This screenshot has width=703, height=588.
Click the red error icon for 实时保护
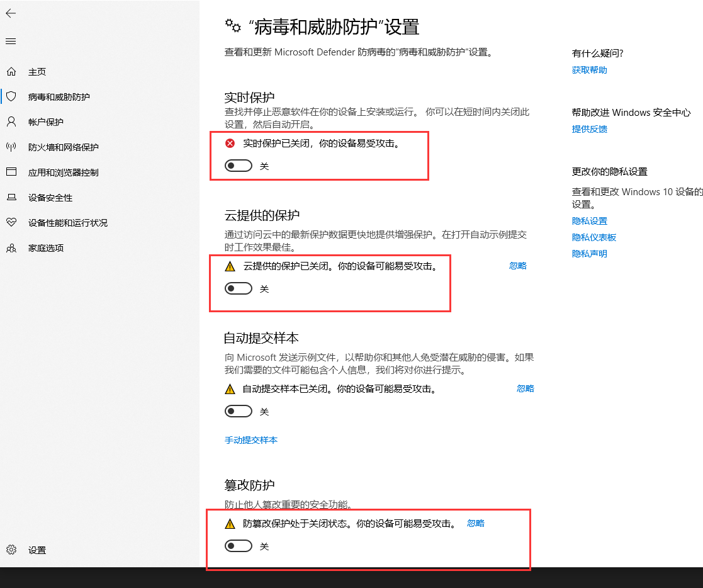tap(230, 144)
